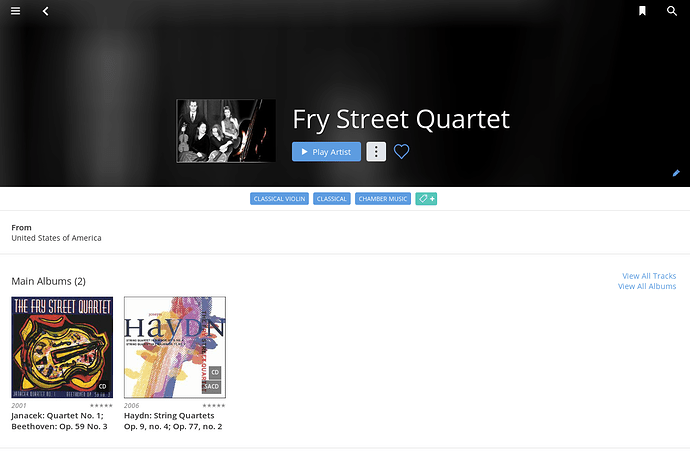Select the Chamber Music genre tag

(x=383, y=199)
